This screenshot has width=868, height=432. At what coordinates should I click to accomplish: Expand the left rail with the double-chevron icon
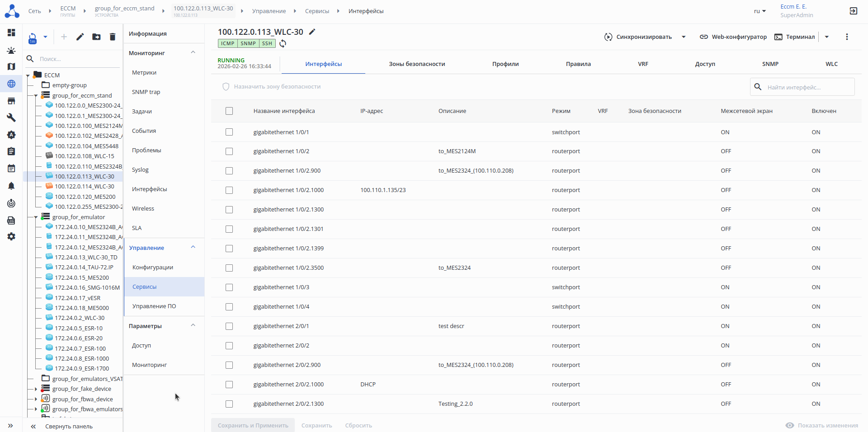pyautogui.click(x=10, y=426)
